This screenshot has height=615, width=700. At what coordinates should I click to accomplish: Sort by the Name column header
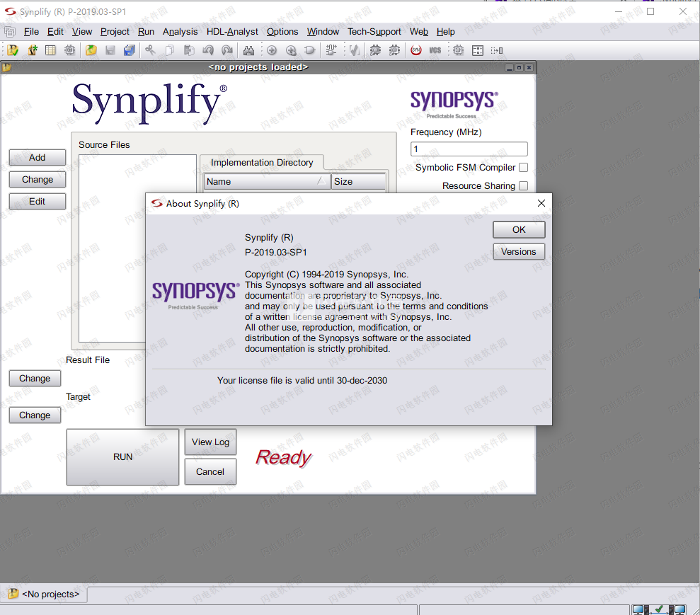tap(267, 182)
